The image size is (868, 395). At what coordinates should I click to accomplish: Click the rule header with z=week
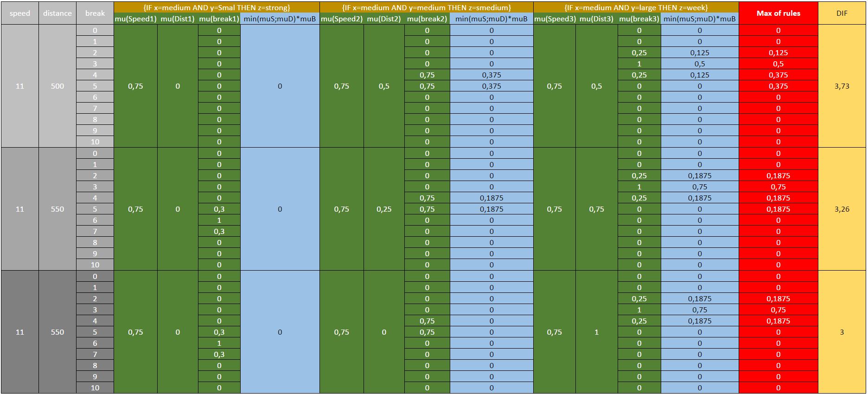tap(636, 7)
